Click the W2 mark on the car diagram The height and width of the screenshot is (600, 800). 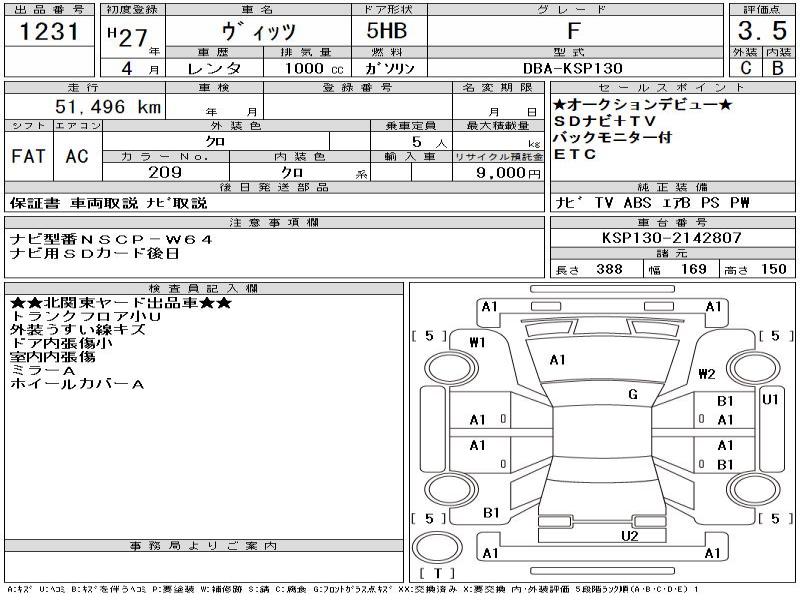(707, 374)
